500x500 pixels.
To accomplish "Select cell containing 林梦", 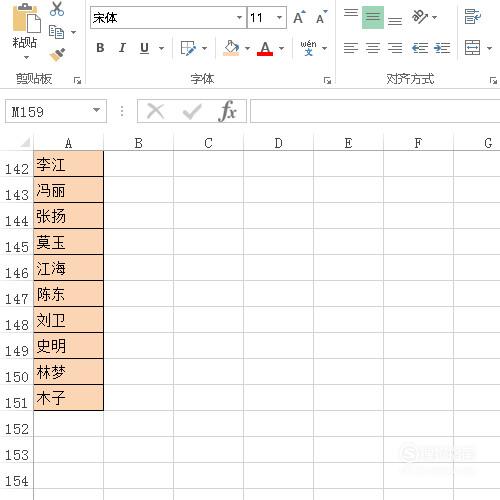I will click(x=69, y=372).
